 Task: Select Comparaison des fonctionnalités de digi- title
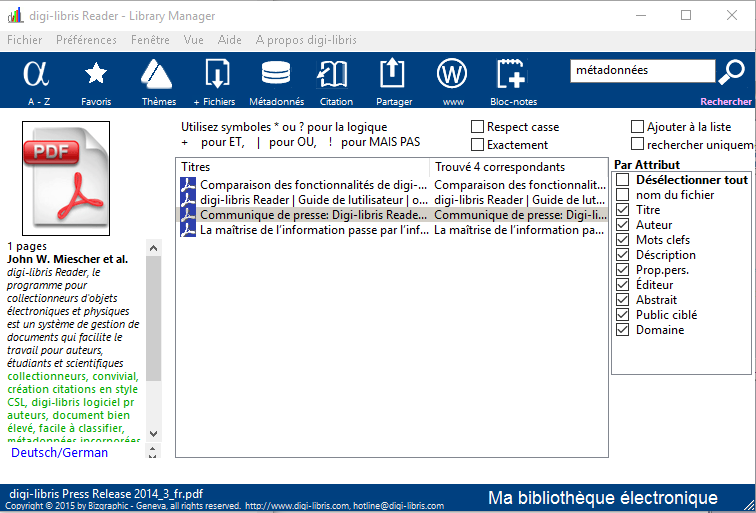pos(313,185)
